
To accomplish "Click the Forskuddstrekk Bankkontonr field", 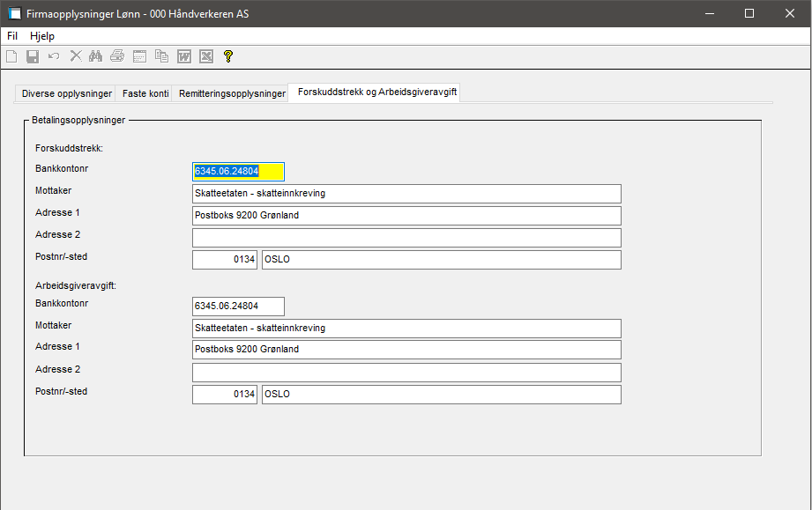I will click(x=238, y=171).
